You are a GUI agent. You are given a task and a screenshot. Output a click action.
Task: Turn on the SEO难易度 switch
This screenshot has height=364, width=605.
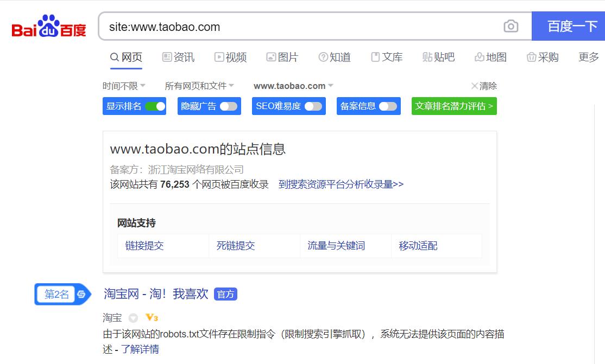tap(313, 106)
